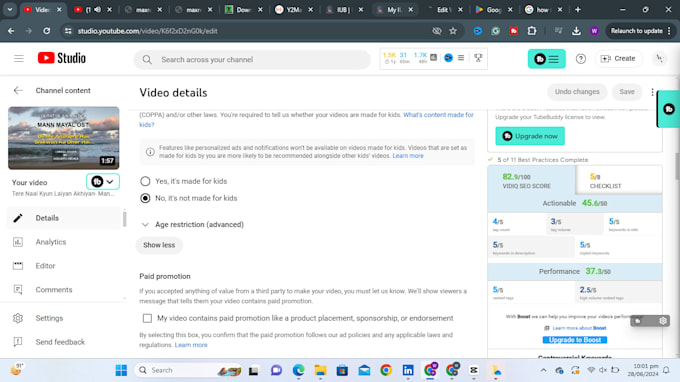Click the vidIQ trophy icon
The height and width of the screenshot is (382, 680).
coord(478,58)
